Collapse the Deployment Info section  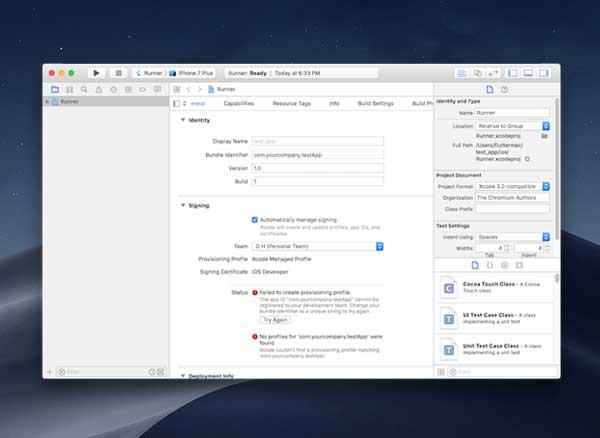183,376
